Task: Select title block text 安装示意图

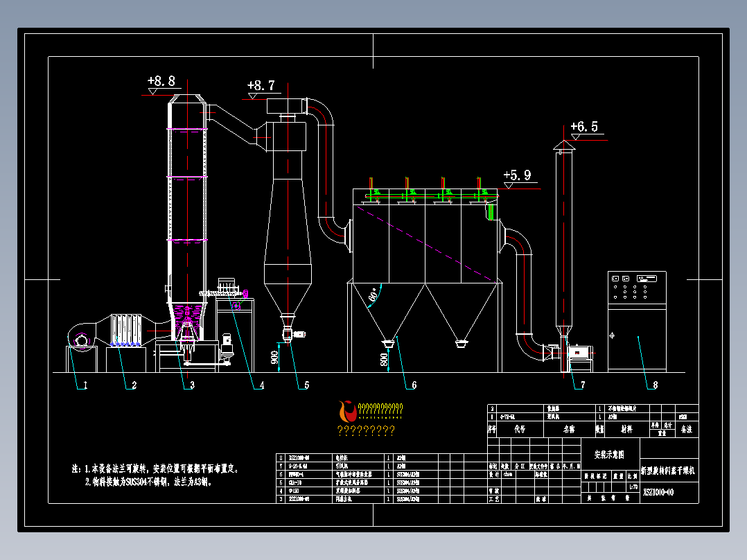Action: point(609,455)
